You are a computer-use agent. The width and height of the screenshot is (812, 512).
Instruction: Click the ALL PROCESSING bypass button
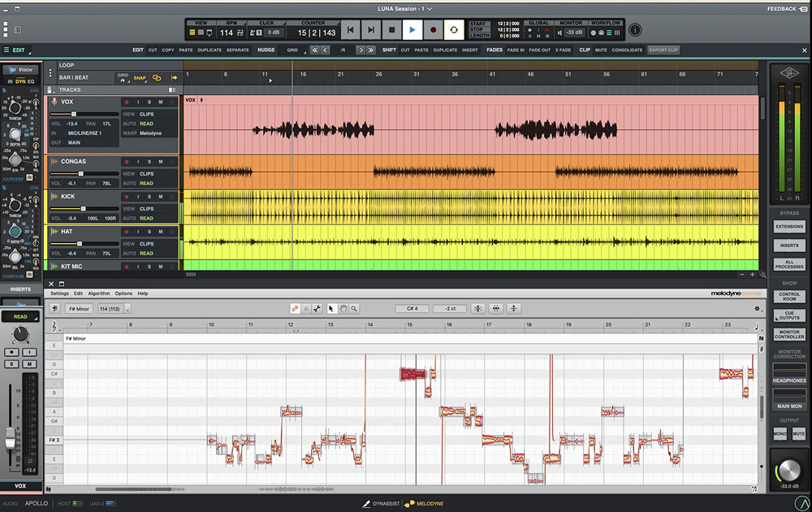click(x=789, y=263)
